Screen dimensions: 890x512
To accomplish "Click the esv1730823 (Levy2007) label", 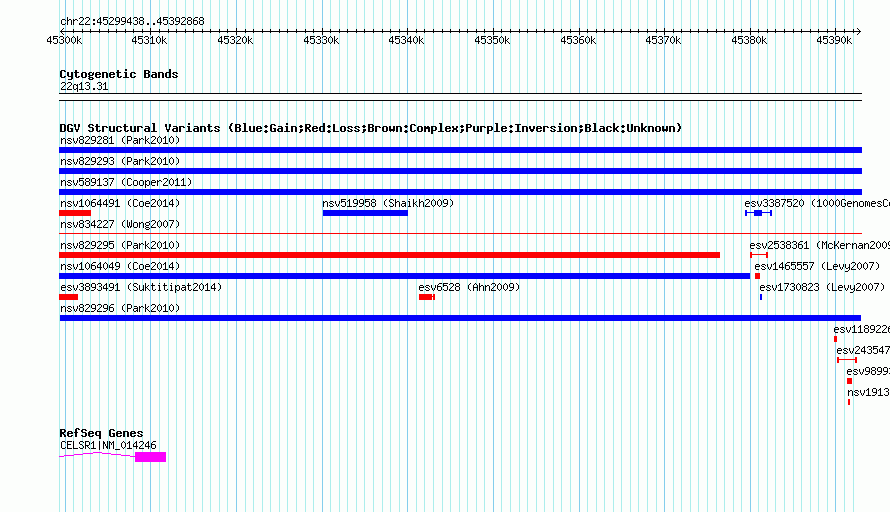I will (x=822, y=287).
